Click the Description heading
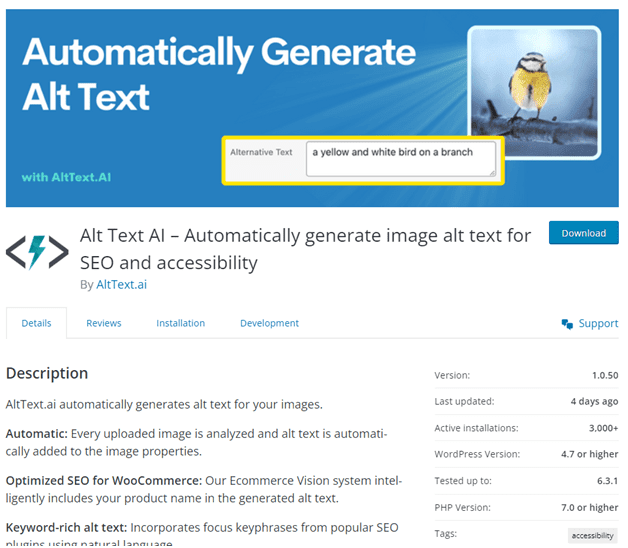Viewport: 628px width, 548px height. [47, 373]
